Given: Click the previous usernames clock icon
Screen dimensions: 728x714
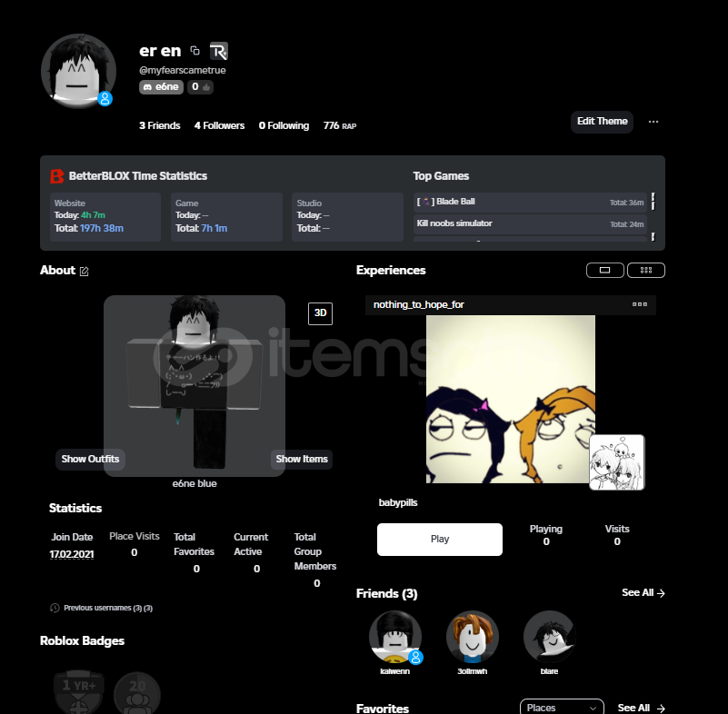Looking at the screenshot, I should click(x=55, y=608).
